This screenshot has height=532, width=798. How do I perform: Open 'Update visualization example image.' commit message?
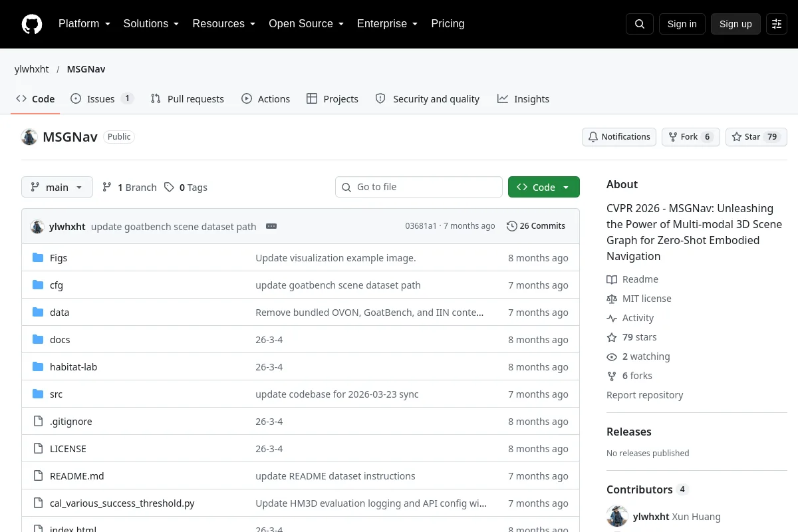[x=336, y=258]
